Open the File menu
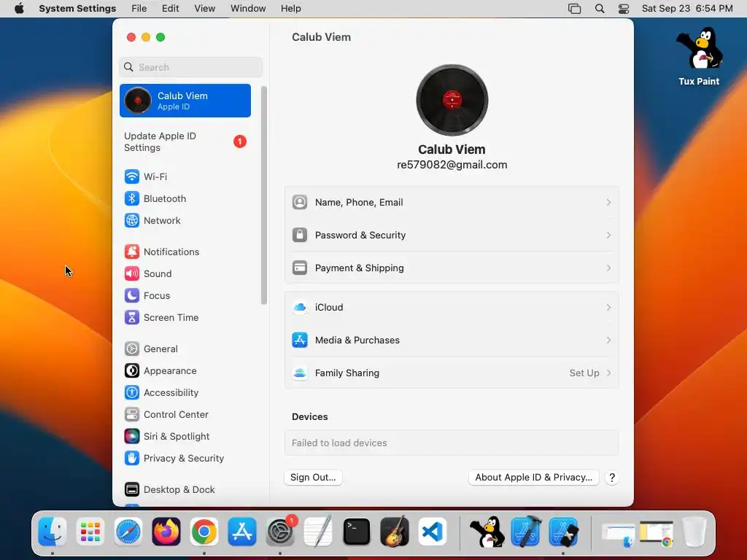 point(139,9)
